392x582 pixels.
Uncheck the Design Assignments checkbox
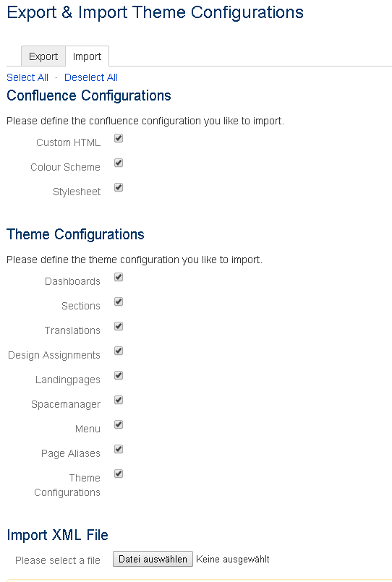tap(119, 351)
